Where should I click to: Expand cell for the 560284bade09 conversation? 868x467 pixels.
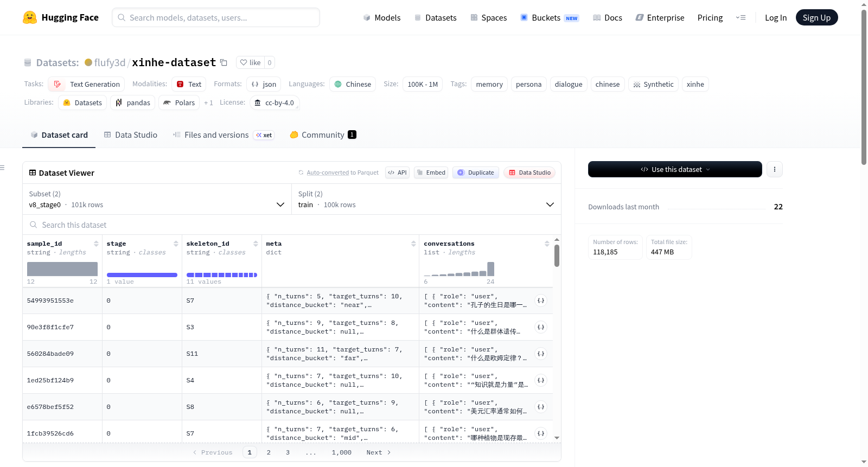tap(541, 354)
